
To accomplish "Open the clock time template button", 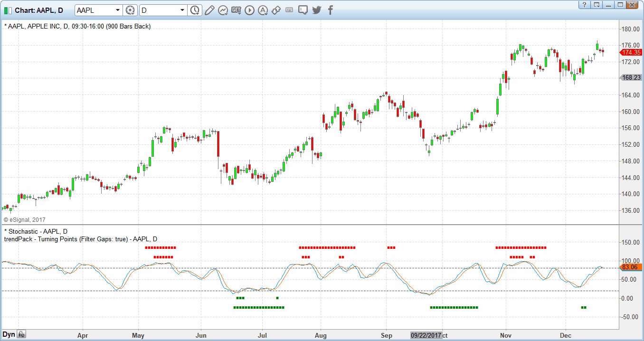I will (195, 10).
